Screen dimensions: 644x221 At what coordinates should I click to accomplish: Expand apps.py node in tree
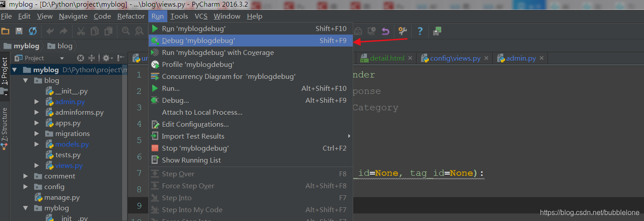(x=37, y=123)
